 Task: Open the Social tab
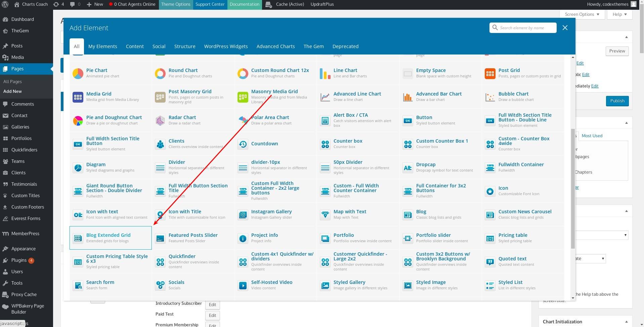(x=159, y=46)
